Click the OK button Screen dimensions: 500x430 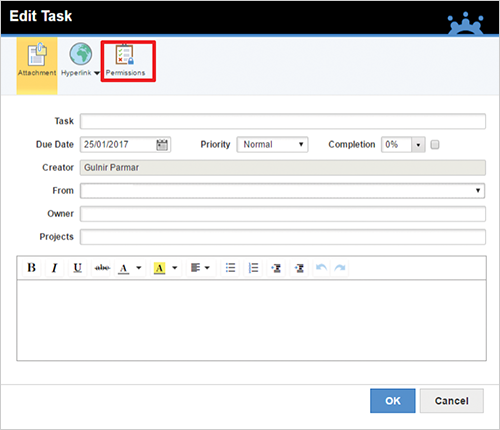(x=393, y=401)
